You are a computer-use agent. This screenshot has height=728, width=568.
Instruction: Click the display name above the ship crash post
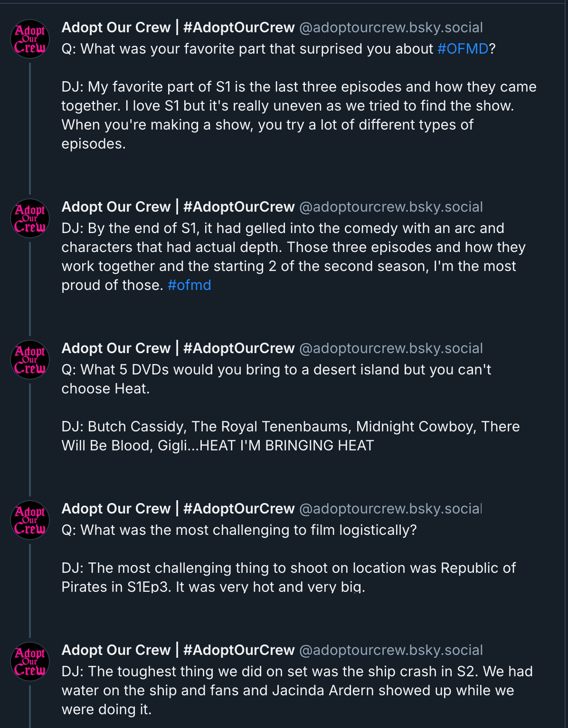(x=178, y=650)
